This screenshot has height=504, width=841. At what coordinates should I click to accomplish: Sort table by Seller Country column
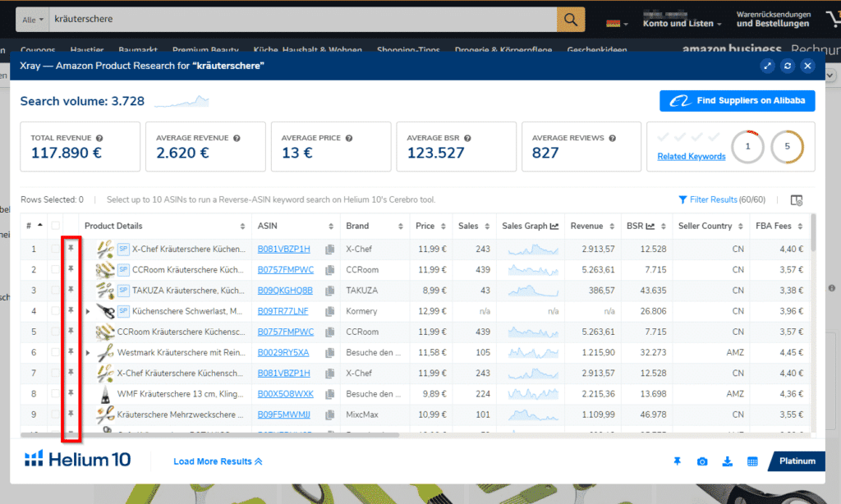(x=741, y=227)
